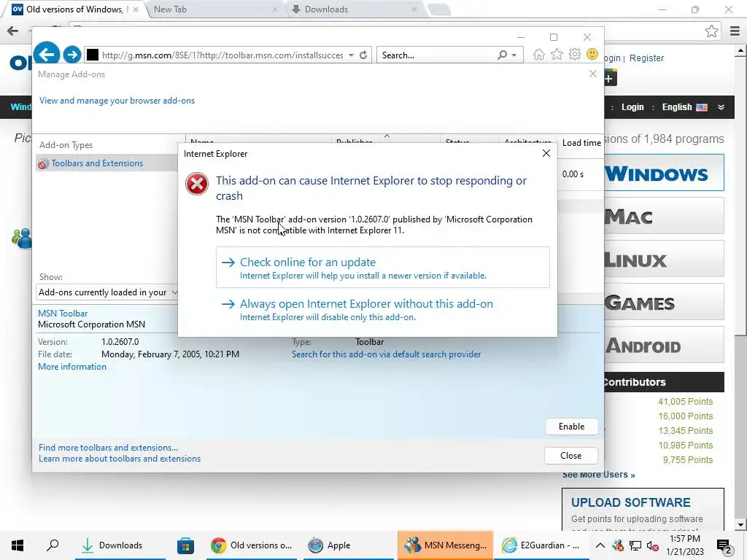
Task: Open the Favorites star in Internet Explorer
Action: coord(557,55)
